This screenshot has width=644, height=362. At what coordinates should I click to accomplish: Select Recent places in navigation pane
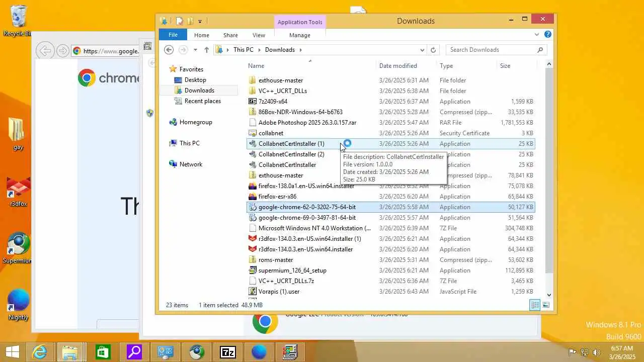point(203,101)
